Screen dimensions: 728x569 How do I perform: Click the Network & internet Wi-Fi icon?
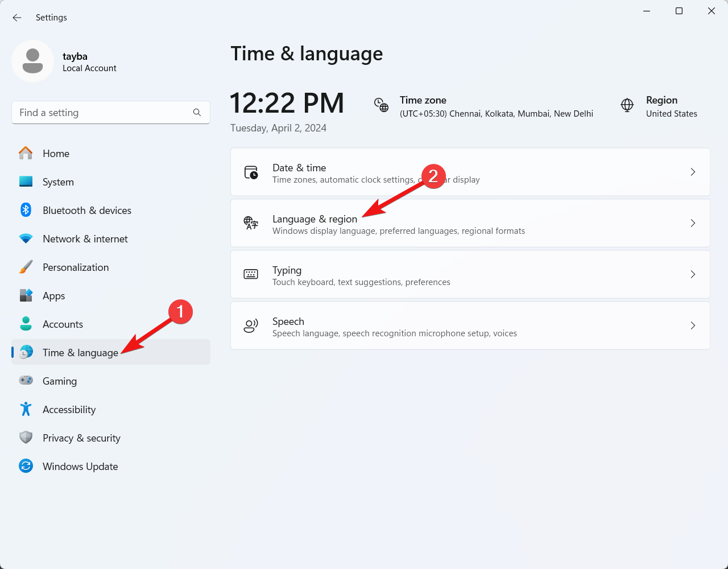26,238
